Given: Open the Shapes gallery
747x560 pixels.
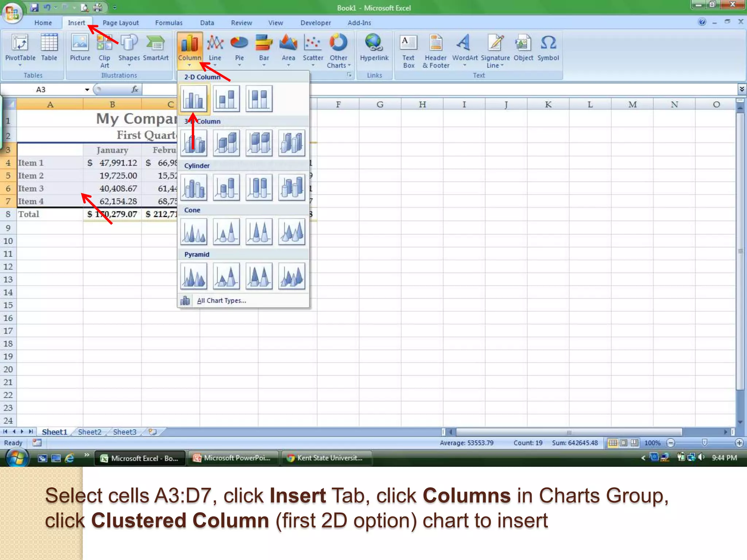Looking at the screenshot, I should (129, 50).
